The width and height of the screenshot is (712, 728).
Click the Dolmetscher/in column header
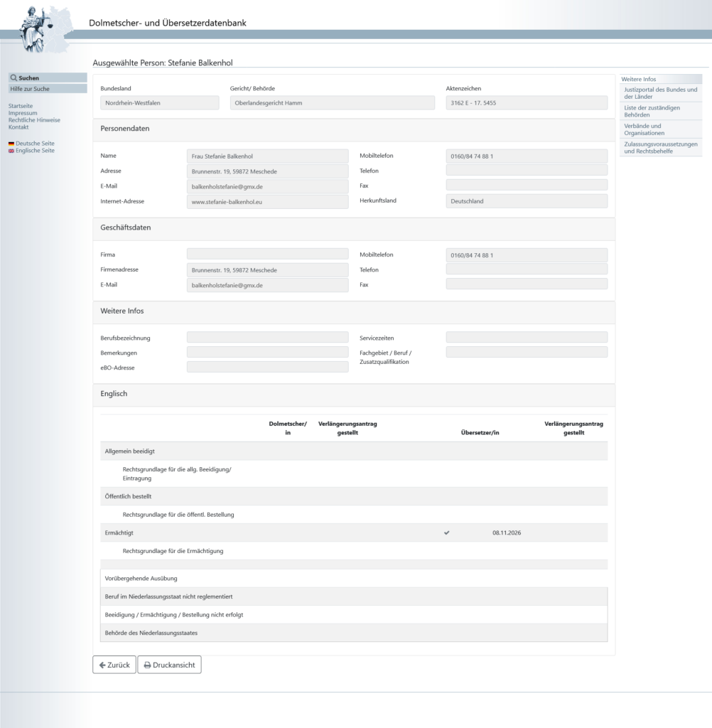click(288, 428)
